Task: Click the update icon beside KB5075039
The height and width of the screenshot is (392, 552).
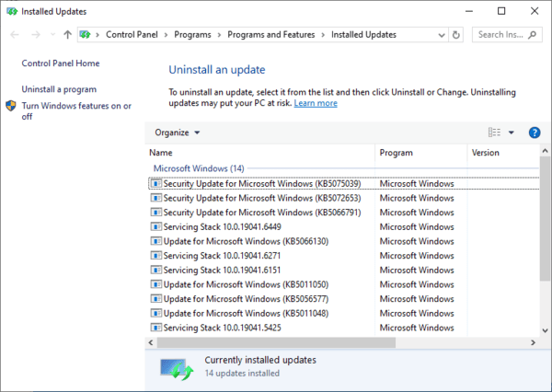Action: [156, 183]
